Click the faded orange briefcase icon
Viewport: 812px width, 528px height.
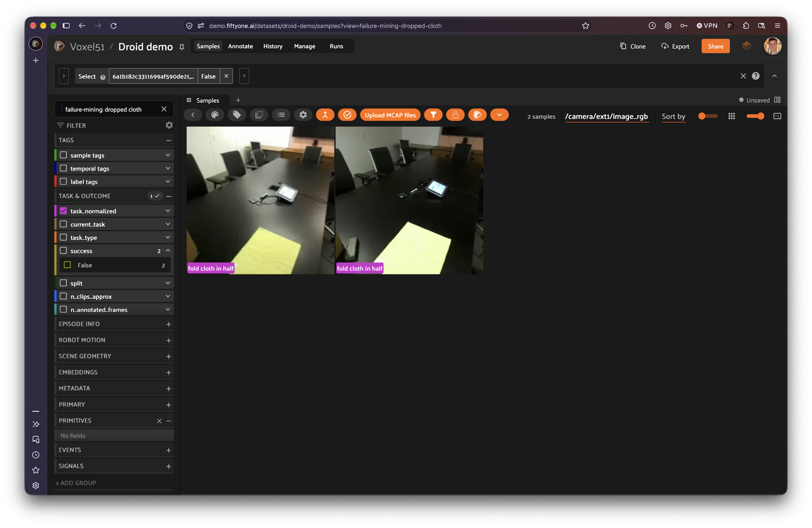pyautogui.click(x=455, y=115)
